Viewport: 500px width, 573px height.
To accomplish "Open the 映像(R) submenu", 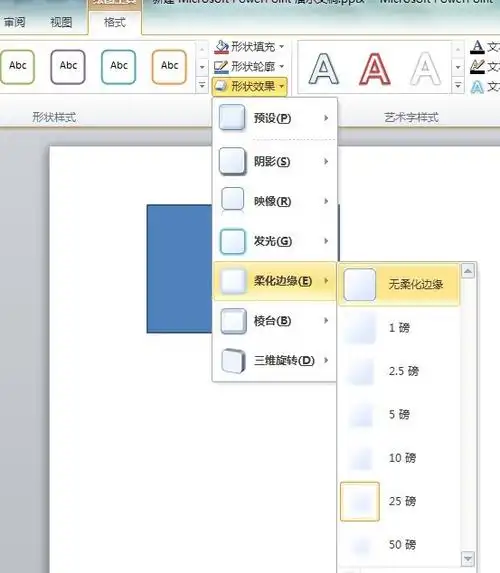I will [x=274, y=201].
